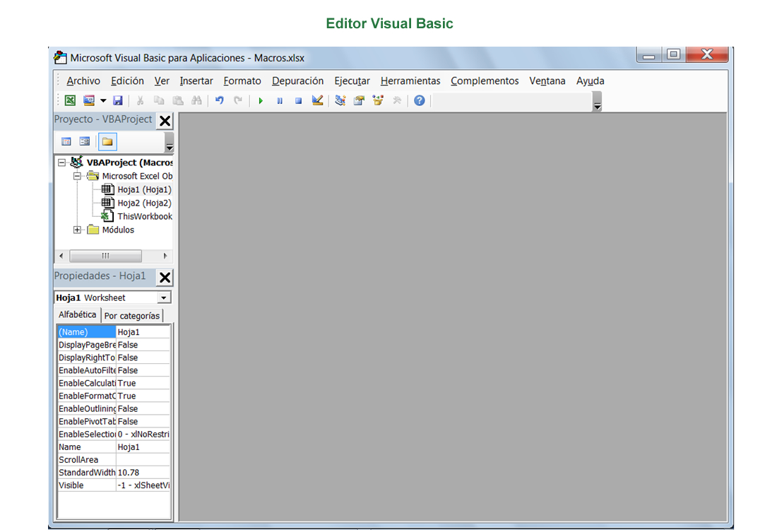Click the Break (pause) icon
Screen dimensions: 777x532
tap(280, 100)
